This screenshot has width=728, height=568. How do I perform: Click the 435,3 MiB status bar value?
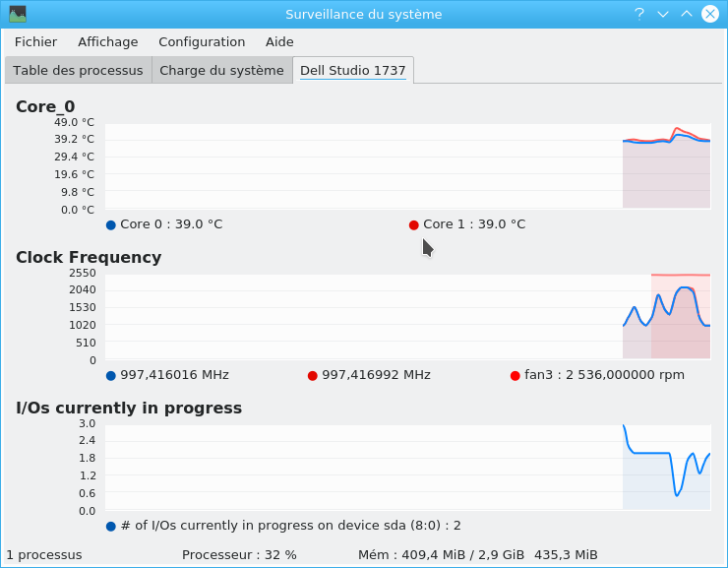[566, 555]
